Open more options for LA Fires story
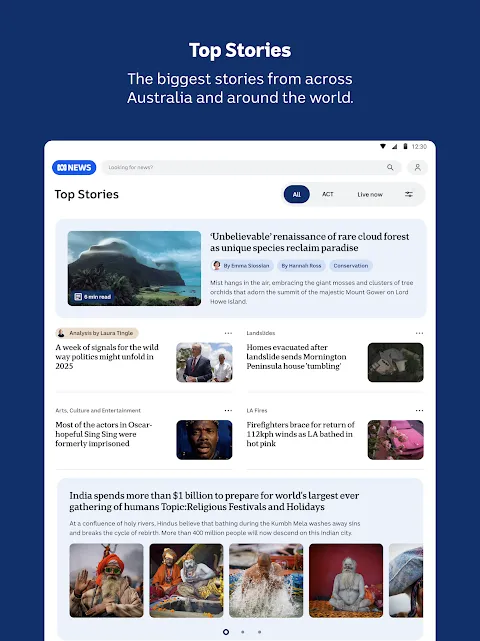 (x=419, y=410)
